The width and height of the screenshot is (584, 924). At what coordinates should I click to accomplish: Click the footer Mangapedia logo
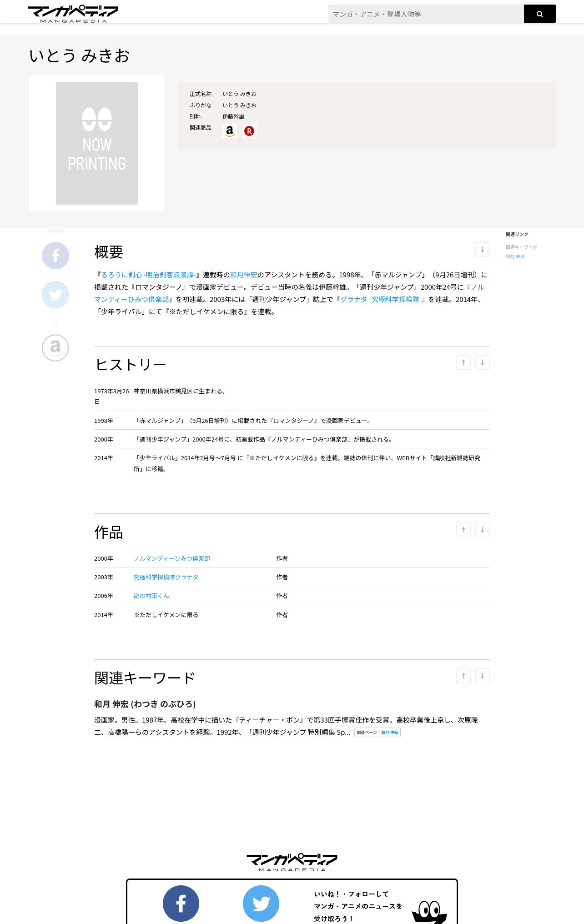(x=292, y=862)
